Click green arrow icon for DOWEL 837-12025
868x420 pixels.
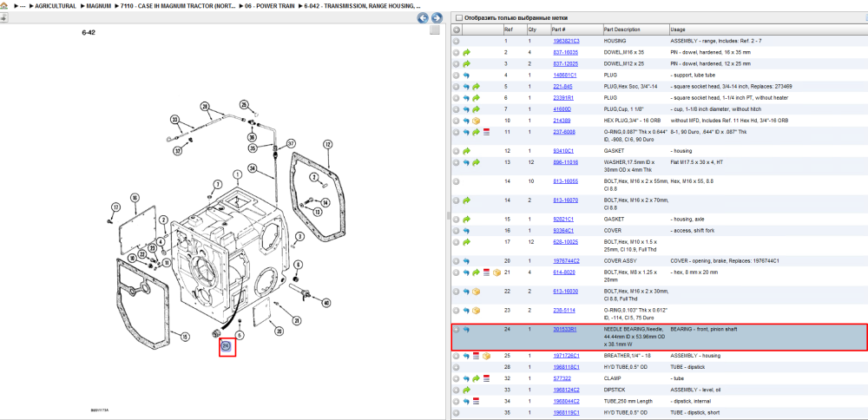point(467,63)
